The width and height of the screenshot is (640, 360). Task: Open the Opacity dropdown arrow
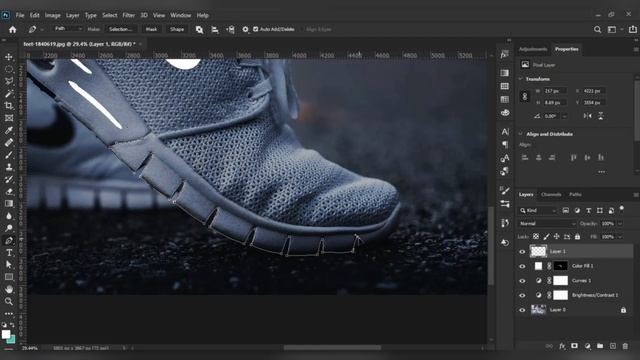click(620, 224)
